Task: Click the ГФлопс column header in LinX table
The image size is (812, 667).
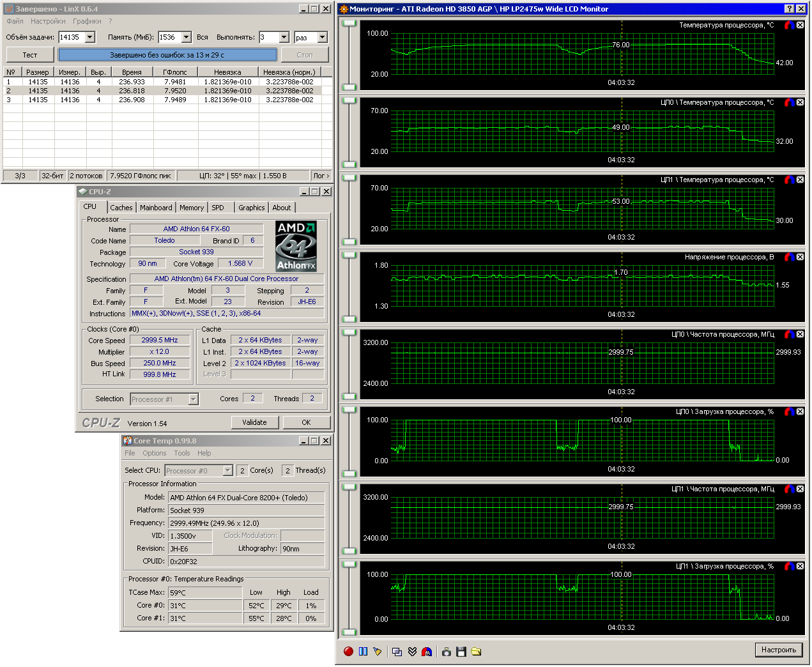Action: click(174, 72)
